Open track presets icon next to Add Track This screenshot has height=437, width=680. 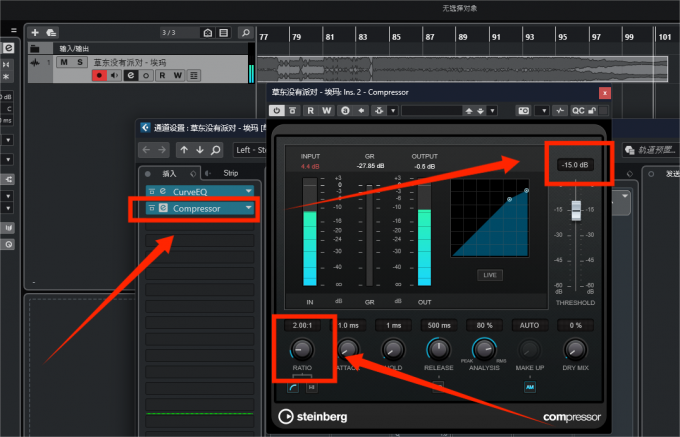tap(51, 33)
